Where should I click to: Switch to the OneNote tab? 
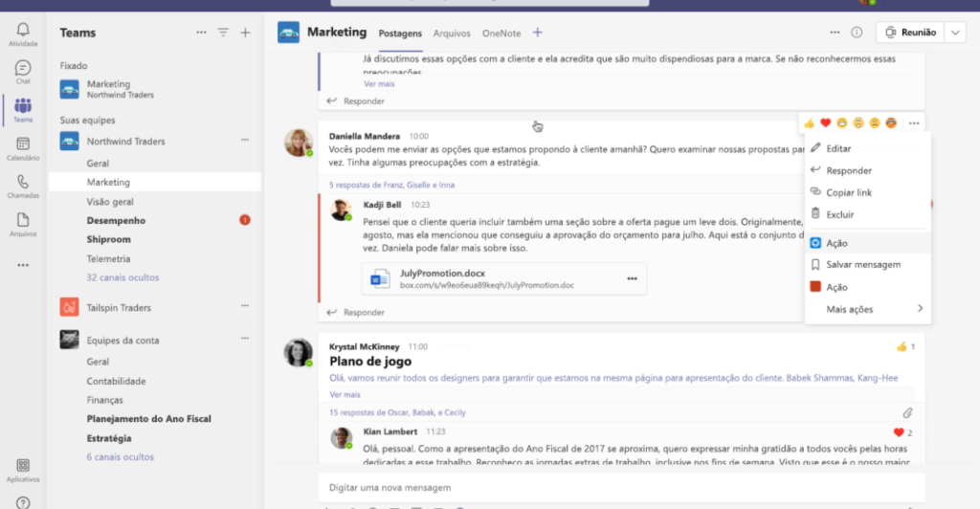[x=501, y=33]
